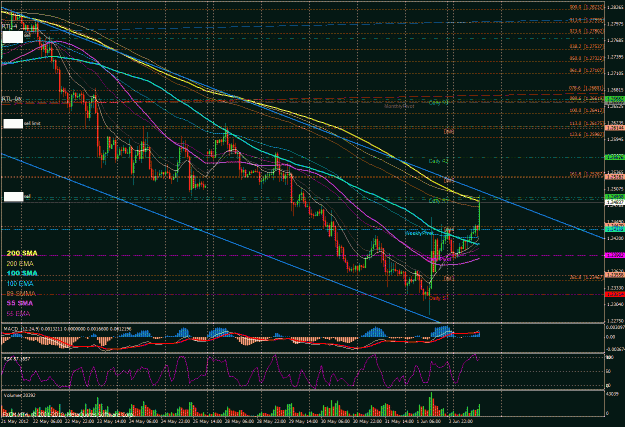Click price axis value 1.25075

[x=615, y=189]
